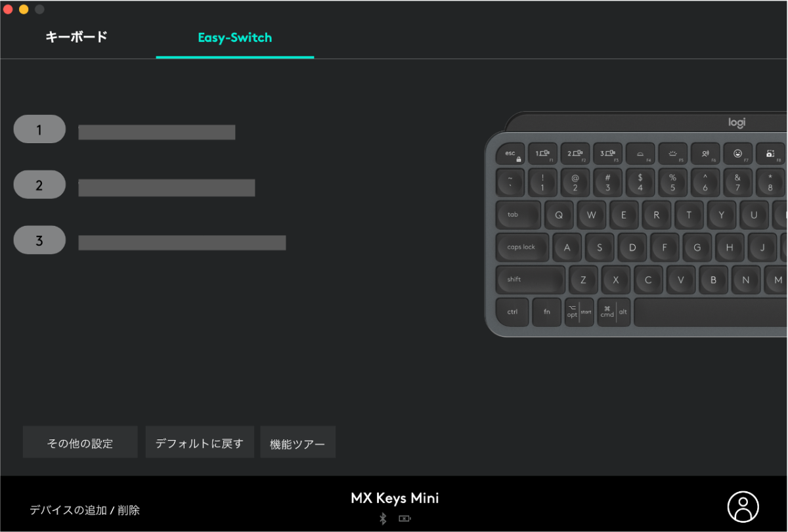Switch to the キーボード tab

click(76, 37)
